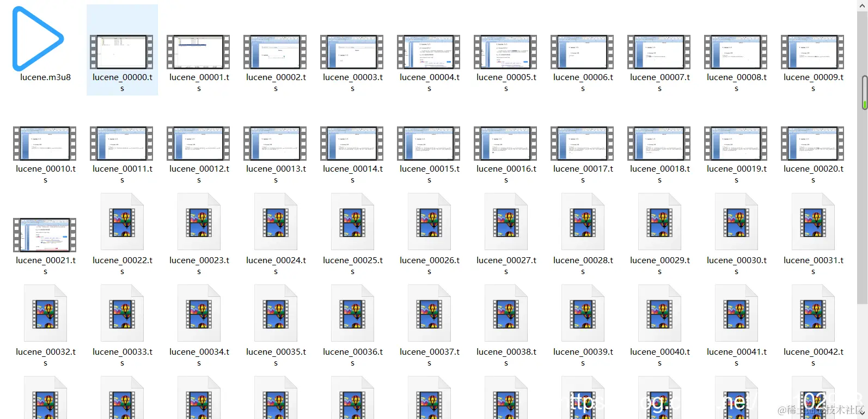The width and height of the screenshot is (868, 419).
Task: Select lucene_00023.ts video file icon
Action: (199, 222)
